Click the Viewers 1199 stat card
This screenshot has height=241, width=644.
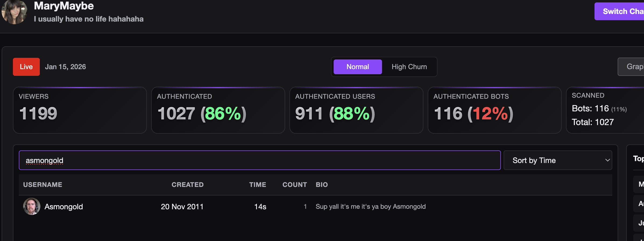(x=80, y=110)
